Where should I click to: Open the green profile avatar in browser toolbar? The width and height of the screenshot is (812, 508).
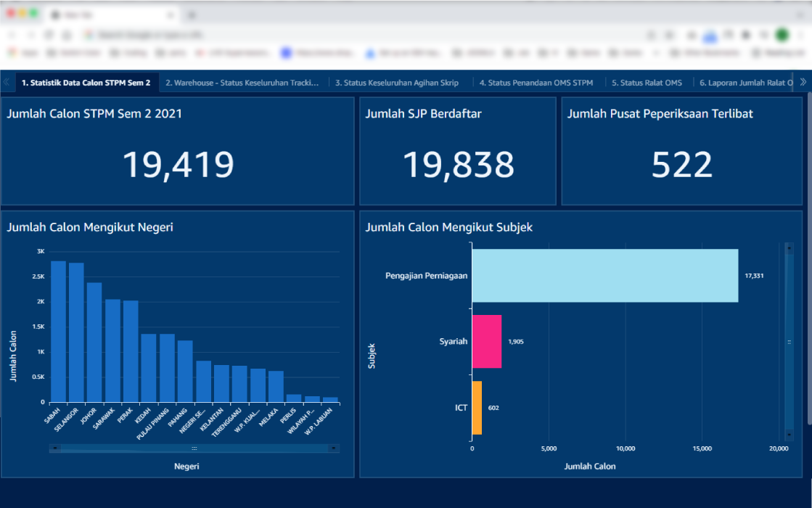pyautogui.click(x=782, y=35)
